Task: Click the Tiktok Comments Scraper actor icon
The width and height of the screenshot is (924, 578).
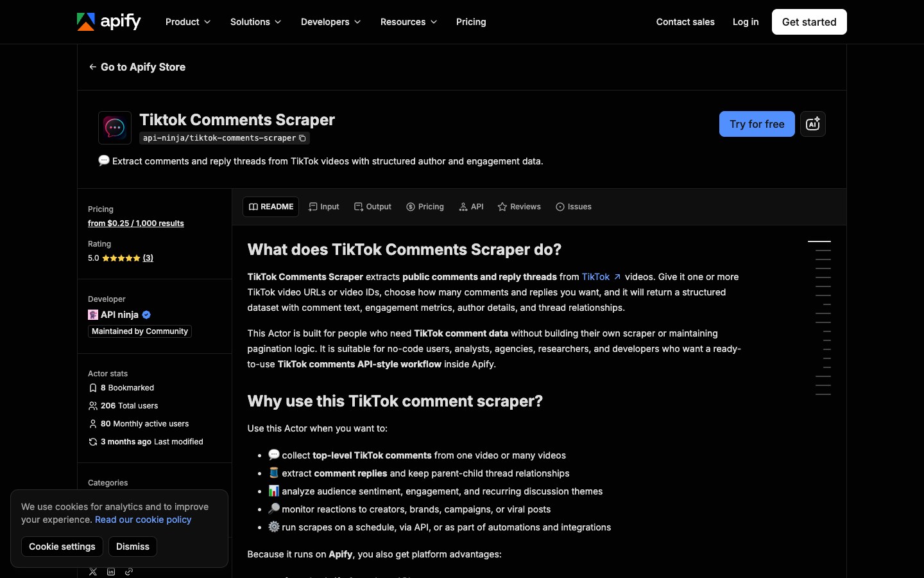Action: coord(115,128)
